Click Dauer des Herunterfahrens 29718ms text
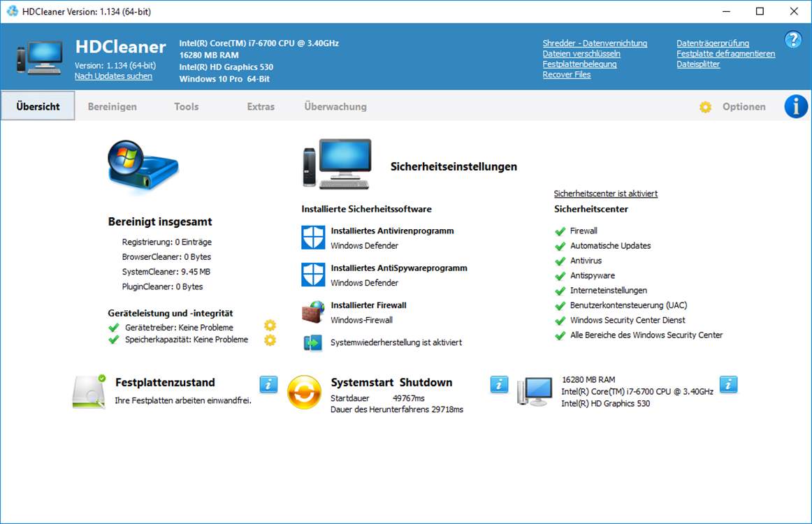This screenshot has height=524, width=812. pos(397,409)
